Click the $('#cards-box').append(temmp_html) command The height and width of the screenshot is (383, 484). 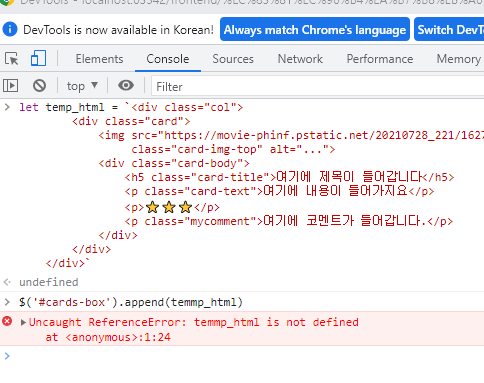click(x=131, y=302)
